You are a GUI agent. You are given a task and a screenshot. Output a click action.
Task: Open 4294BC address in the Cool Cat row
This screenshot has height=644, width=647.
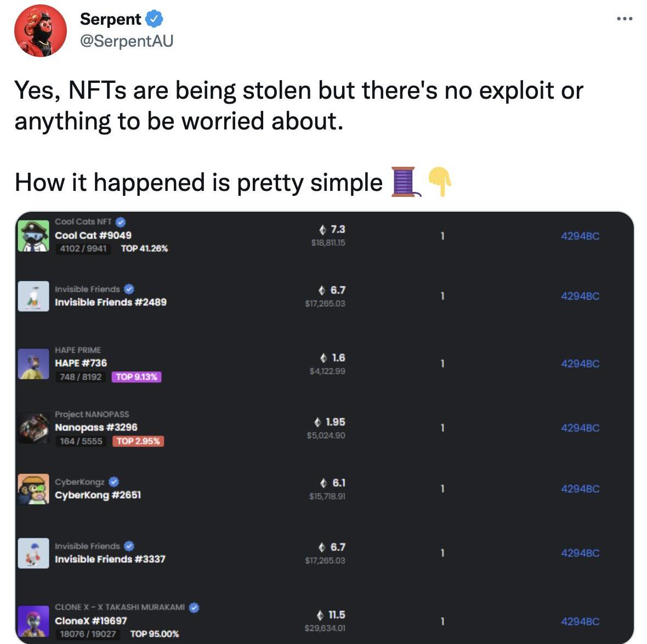click(x=580, y=236)
